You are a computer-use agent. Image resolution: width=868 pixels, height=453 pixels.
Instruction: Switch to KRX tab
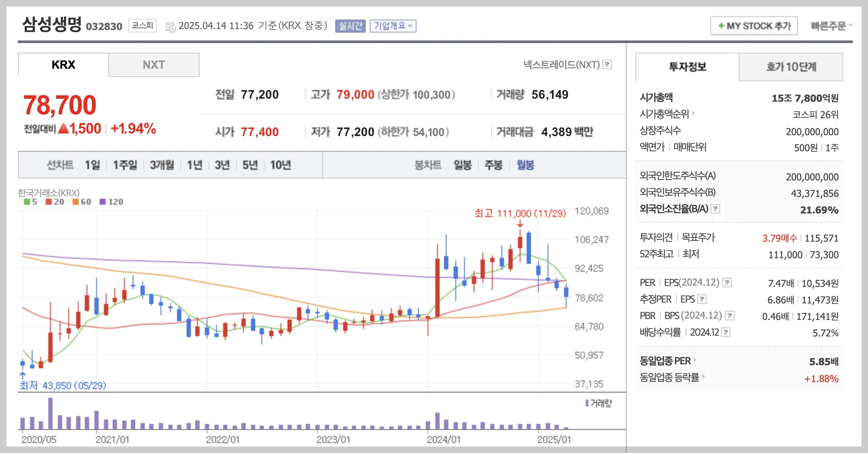63,65
